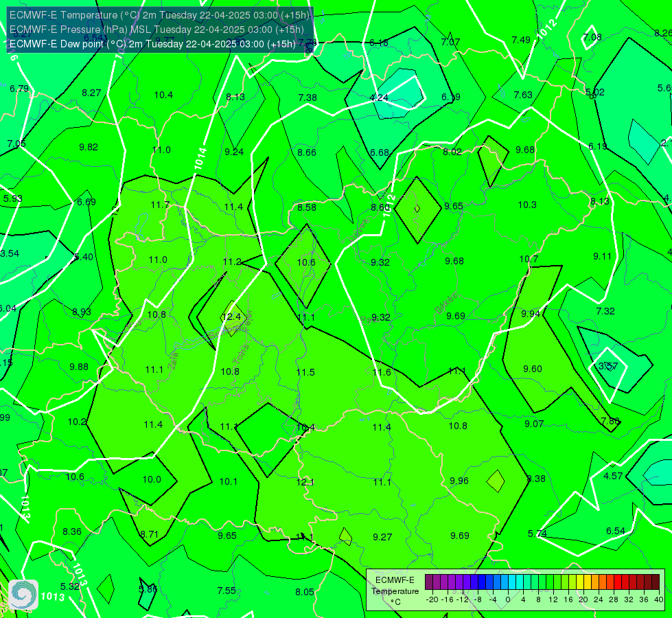Viewport: 672px width, 618px height.
Task: Click the 8.02 temperature value
Action: [x=452, y=152]
